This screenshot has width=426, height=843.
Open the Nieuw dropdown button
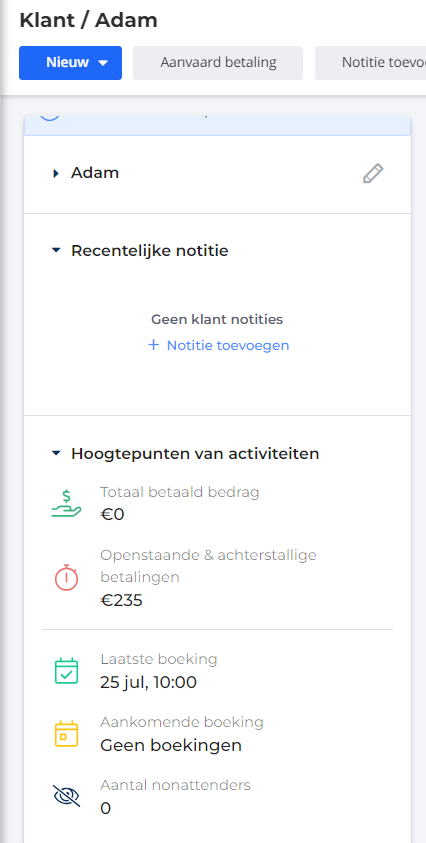coord(70,63)
